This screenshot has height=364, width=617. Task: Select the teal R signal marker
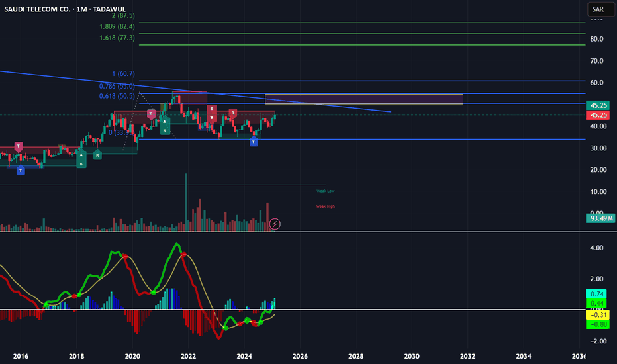click(97, 155)
